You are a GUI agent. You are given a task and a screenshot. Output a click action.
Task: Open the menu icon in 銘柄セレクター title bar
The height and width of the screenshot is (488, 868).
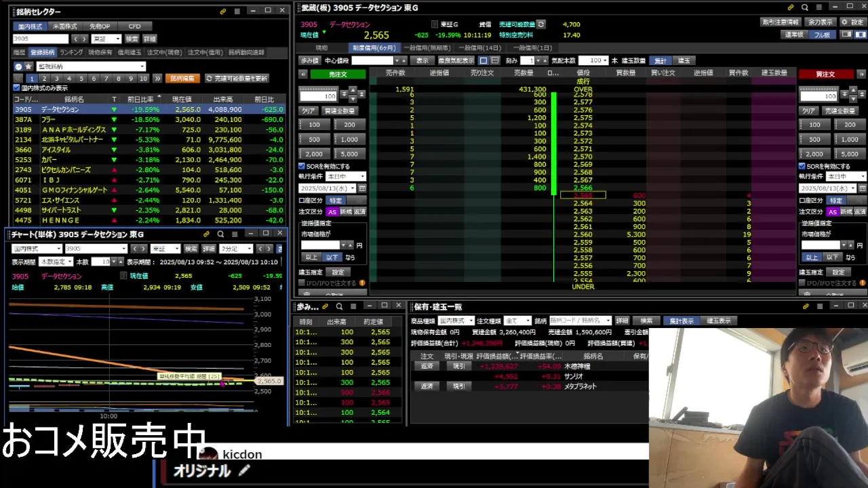point(237,12)
